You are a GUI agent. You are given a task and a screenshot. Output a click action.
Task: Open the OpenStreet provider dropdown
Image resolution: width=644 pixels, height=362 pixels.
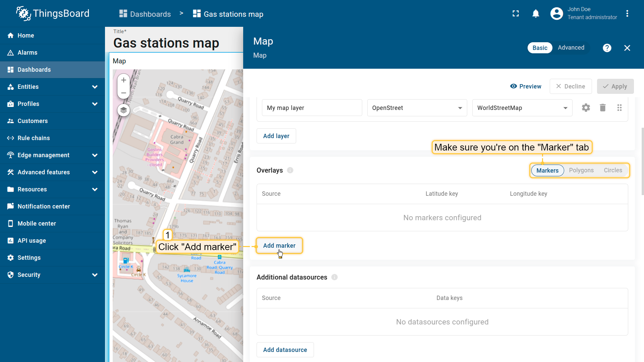point(417,108)
